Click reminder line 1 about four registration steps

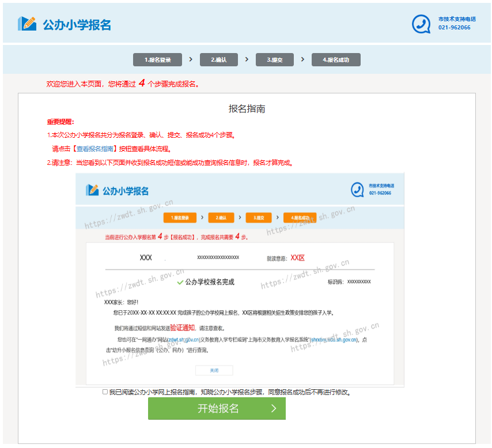pos(141,135)
